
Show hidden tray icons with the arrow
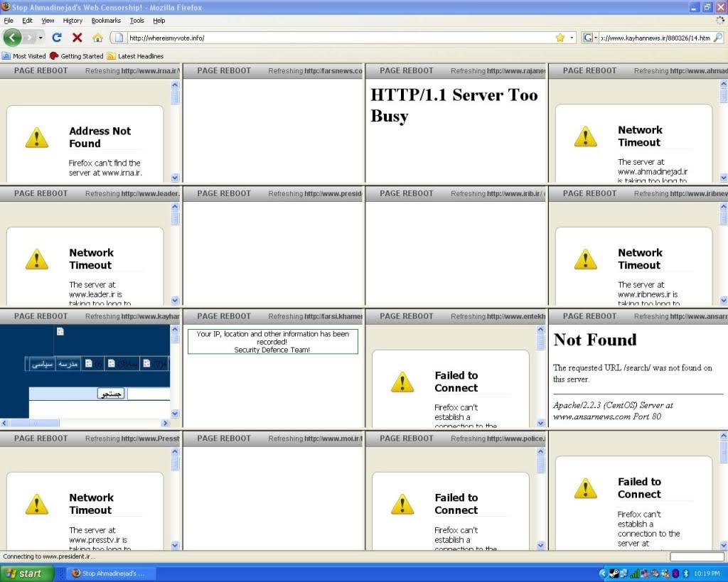603,573
